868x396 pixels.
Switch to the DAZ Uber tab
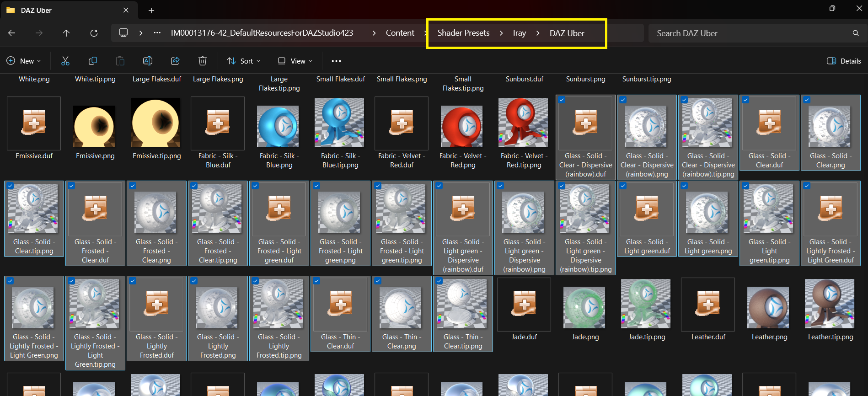69,11
